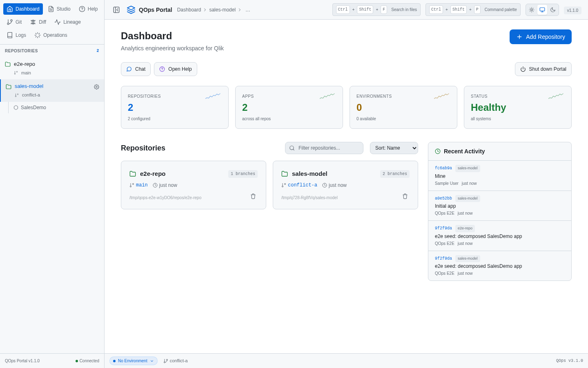
Task: Click the main branch link on e2e-repo card
Action: 142,185
